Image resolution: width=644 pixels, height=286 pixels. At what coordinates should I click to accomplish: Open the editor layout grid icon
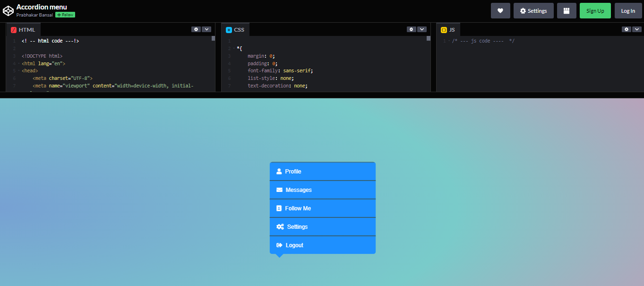point(567,10)
